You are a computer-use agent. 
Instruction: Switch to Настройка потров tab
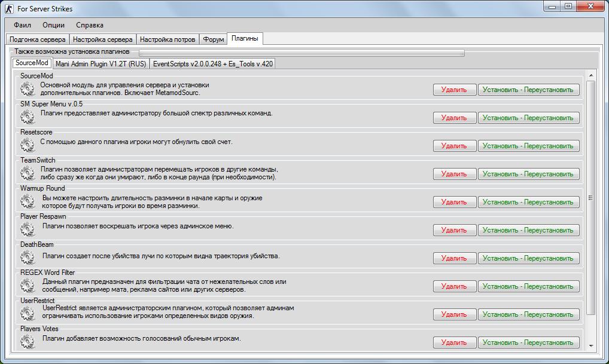168,39
